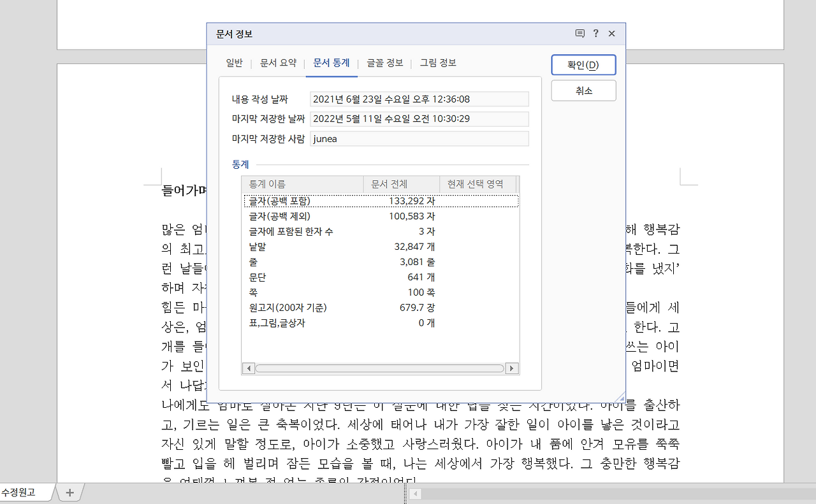Select the 표,그림,글상자 row
This screenshot has height=504, width=816.
click(x=381, y=323)
